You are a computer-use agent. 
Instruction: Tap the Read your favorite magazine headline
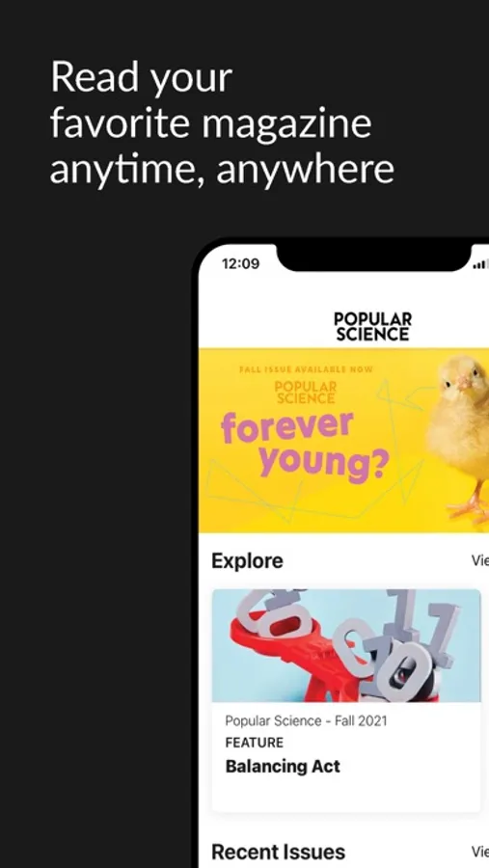point(222,123)
